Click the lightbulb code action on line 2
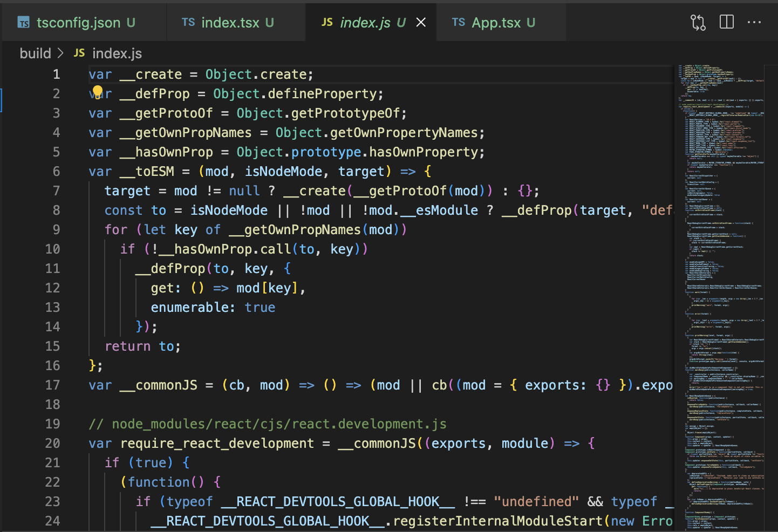Image resolution: width=778 pixels, height=532 pixels. (97, 92)
